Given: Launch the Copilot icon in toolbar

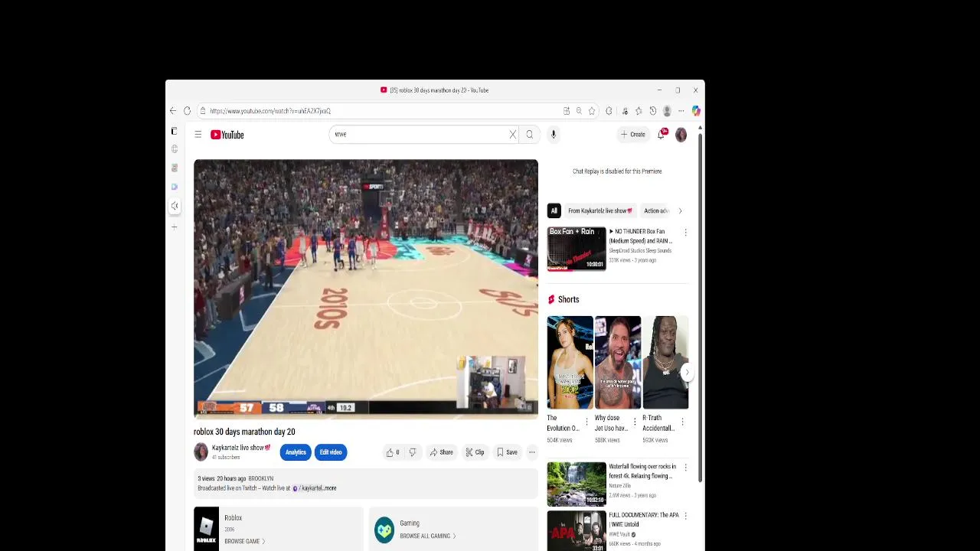Looking at the screenshot, I should tap(695, 111).
